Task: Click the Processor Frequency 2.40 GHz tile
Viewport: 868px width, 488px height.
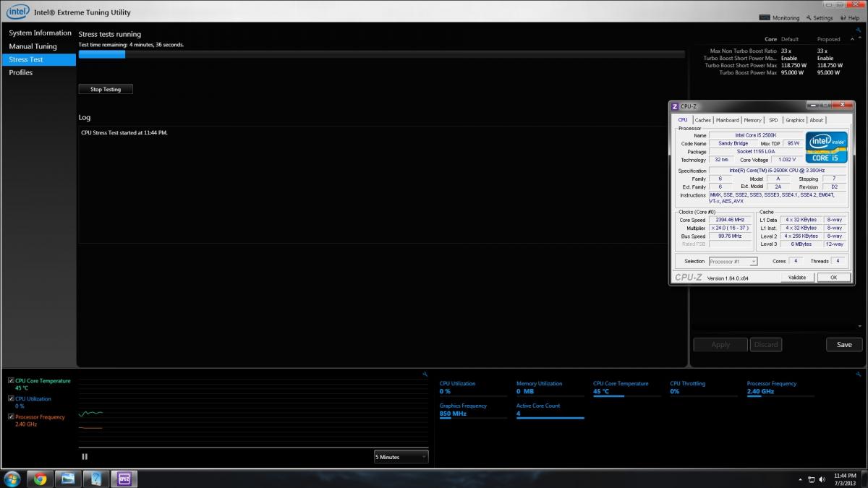Action: tap(780, 388)
